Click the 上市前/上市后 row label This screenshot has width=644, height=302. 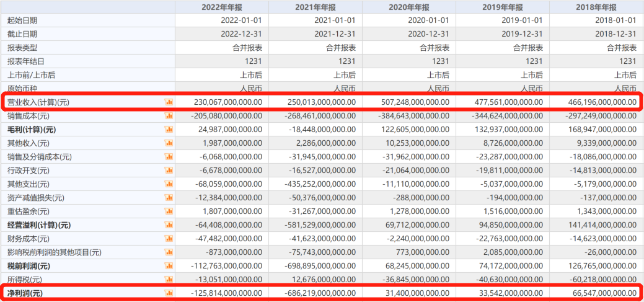[x=32, y=75]
